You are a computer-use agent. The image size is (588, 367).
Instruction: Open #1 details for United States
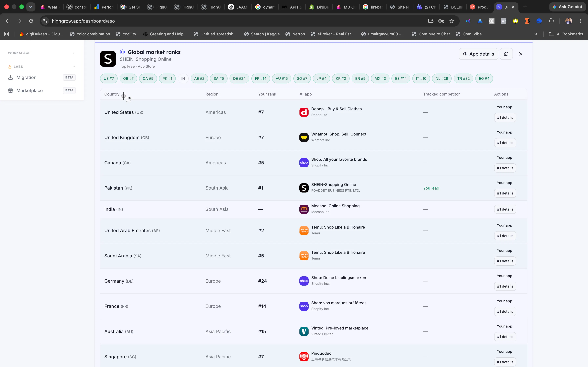coord(505,117)
